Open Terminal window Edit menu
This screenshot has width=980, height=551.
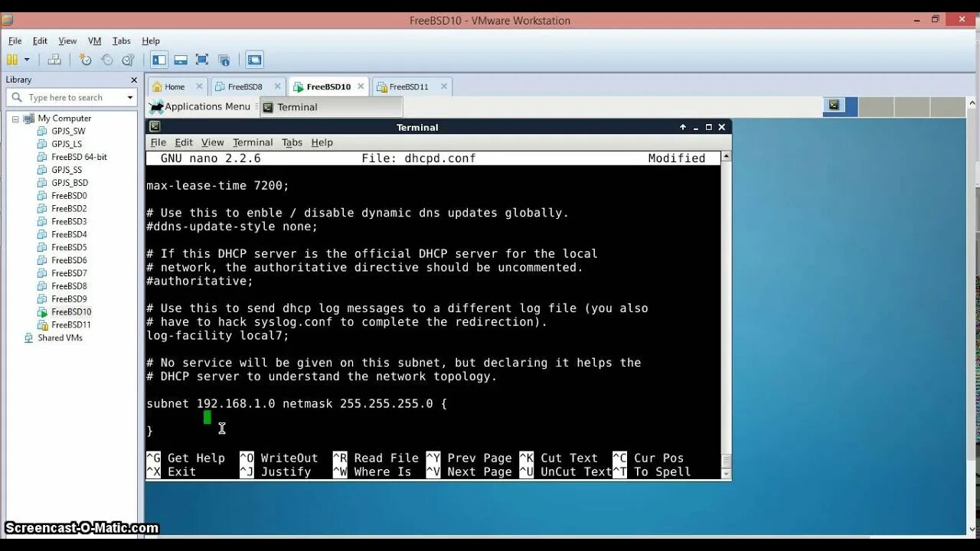coord(184,142)
